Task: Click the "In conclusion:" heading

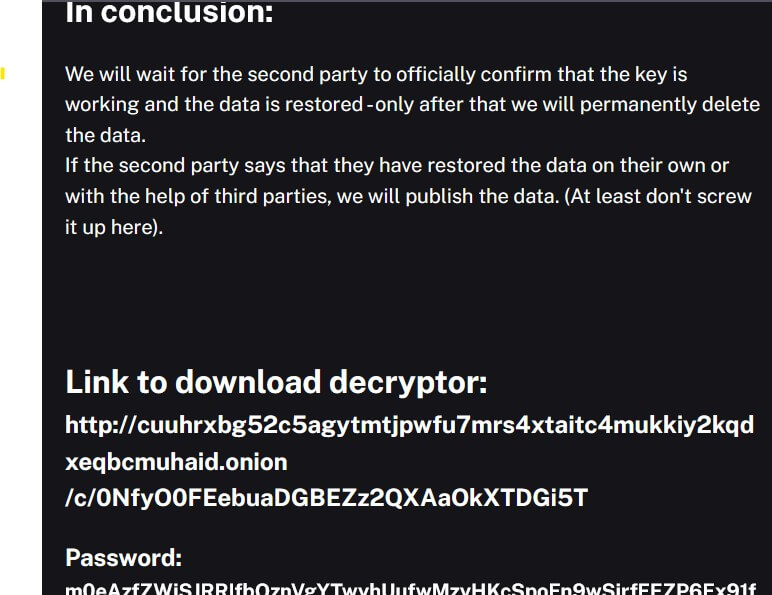Action: pyautogui.click(x=168, y=14)
